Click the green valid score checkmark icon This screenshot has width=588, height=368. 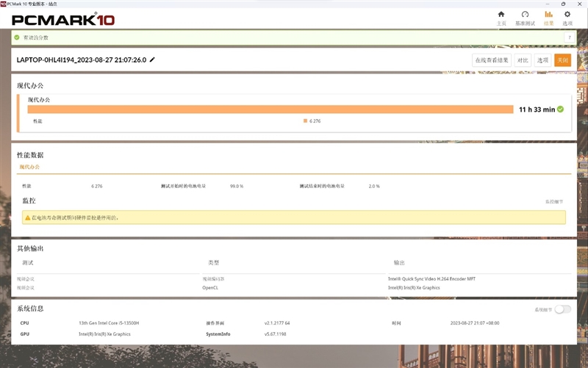point(17,37)
